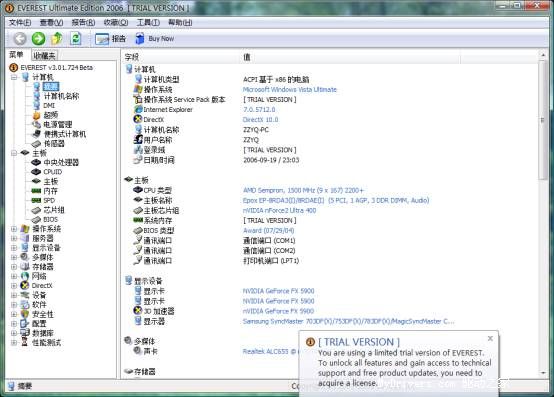Viewport: 554px width, 397px height.
Task: Click the up-level arrow toolbar icon
Action: click(x=57, y=38)
